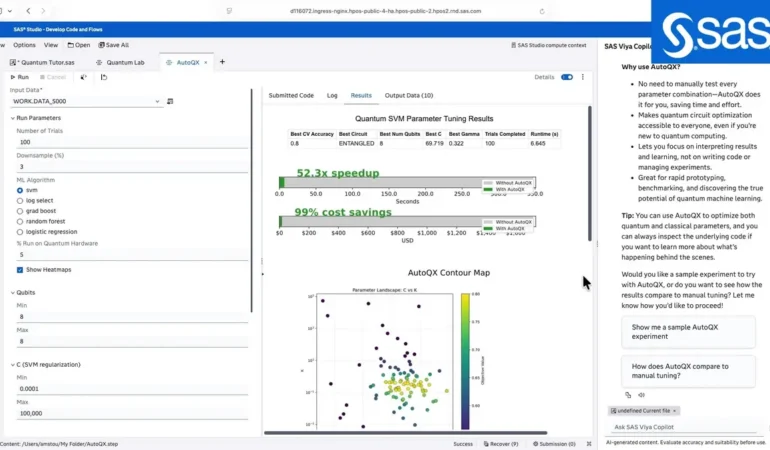Click Save All in the toolbar
770x450 pixels.
pyautogui.click(x=113, y=45)
